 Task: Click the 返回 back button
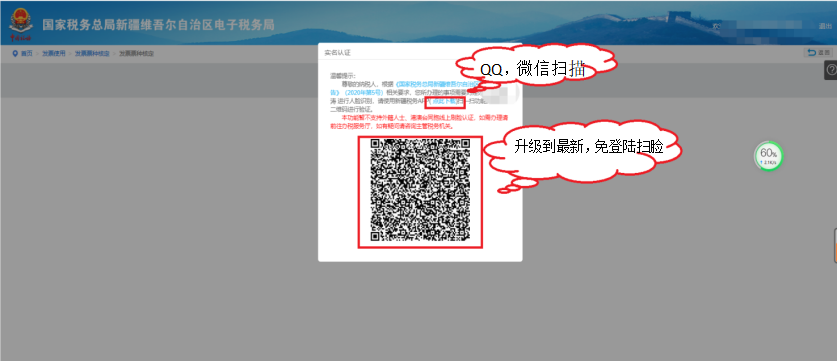tap(818, 52)
